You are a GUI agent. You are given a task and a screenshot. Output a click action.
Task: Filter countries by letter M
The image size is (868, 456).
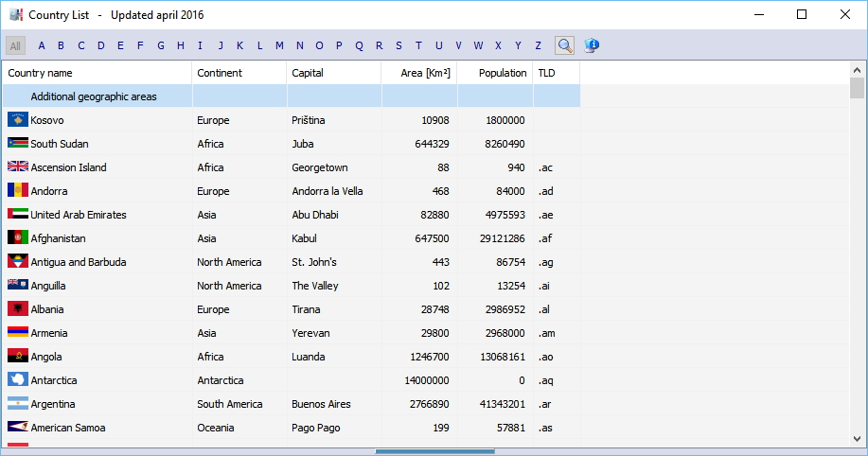tap(279, 45)
